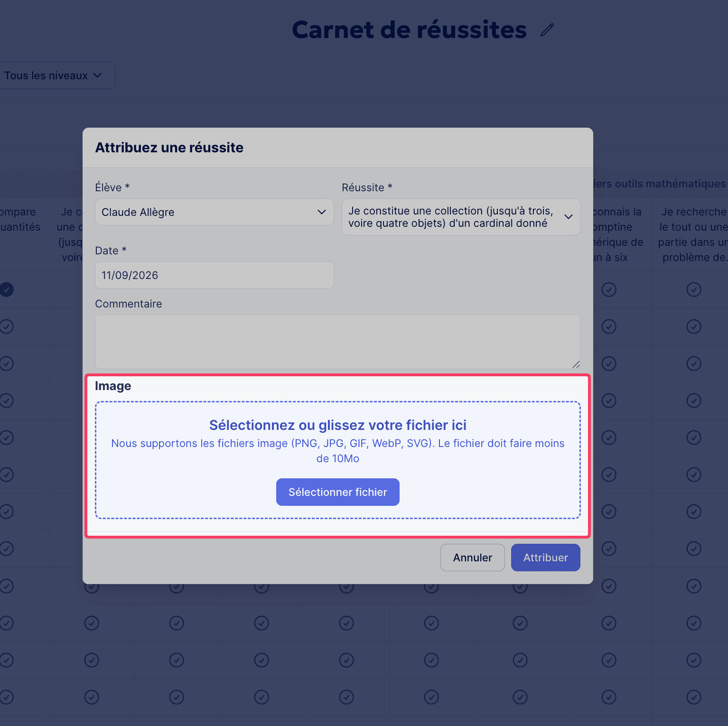Screen dimensions: 728x726
Task: Toggle the top check circle under comptine numérique column
Action: tap(609, 289)
